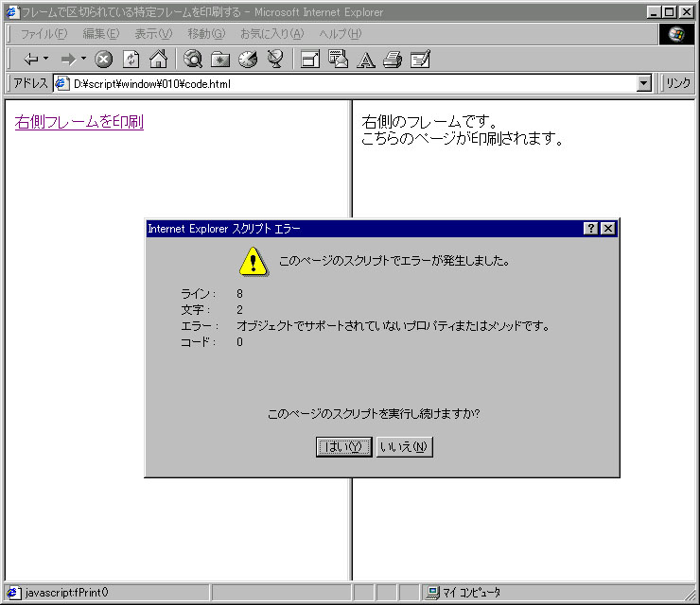The width and height of the screenshot is (700, 605).
Task: Minimize the Internet Explorer window
Action: pyautogui.click(x=654, y=12)
